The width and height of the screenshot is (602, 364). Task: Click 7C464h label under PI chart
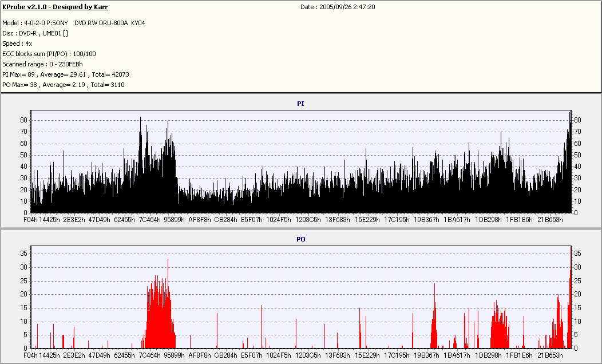pyautogui.click(x=150, y=220)
